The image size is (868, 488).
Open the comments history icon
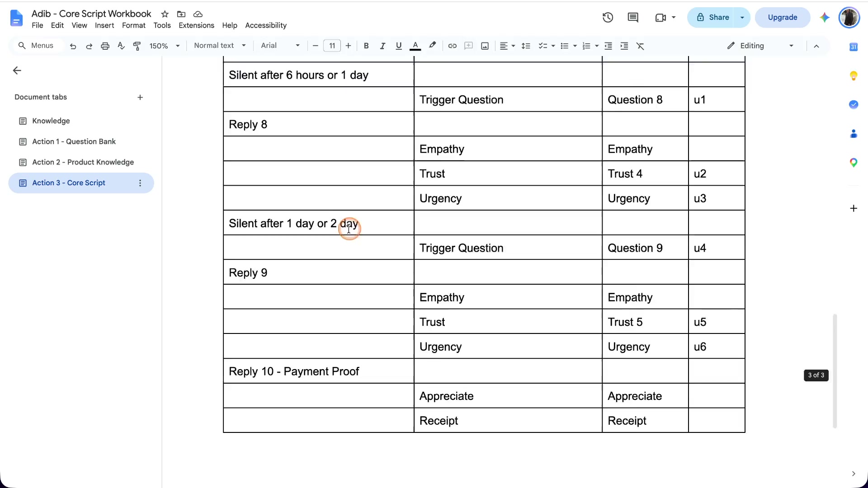coord(633,17)
